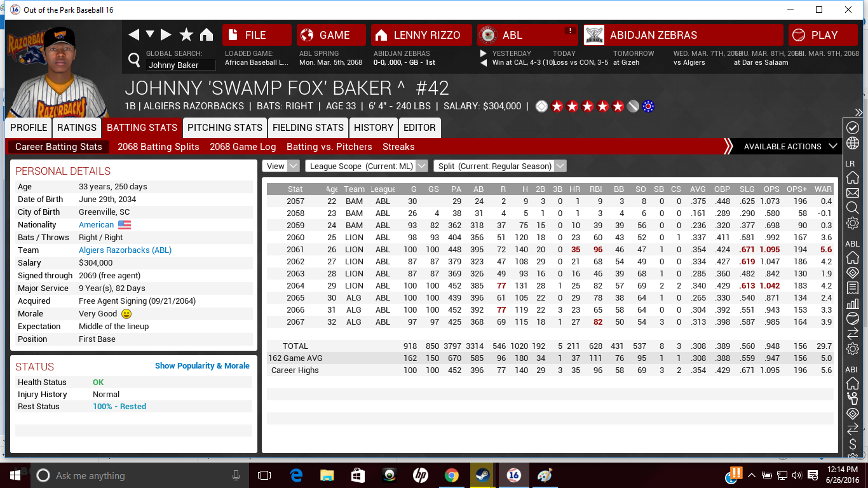Click the Global Search input field
Image resolution: width=868 pixels, height=488 pixels.
[180, 65]
